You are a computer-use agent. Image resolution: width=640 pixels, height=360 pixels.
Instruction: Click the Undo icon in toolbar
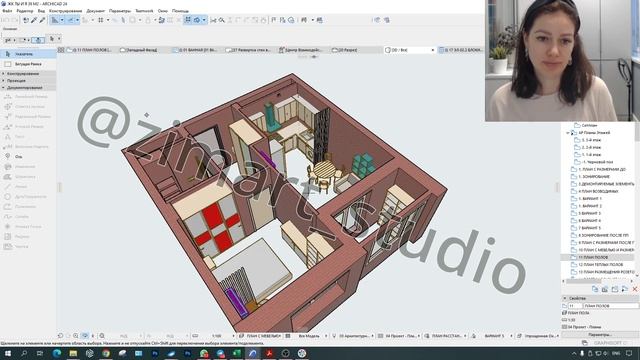coord(6,20)
